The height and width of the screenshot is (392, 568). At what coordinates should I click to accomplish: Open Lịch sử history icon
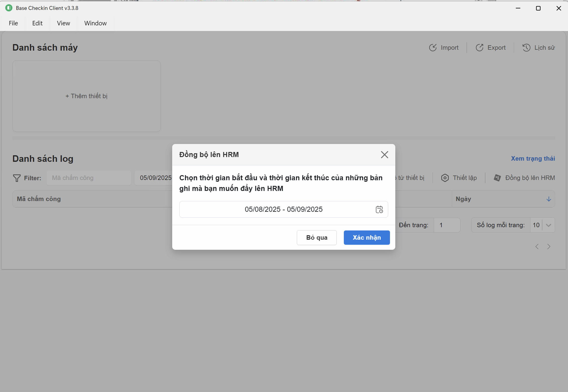(x=526, y=48)
